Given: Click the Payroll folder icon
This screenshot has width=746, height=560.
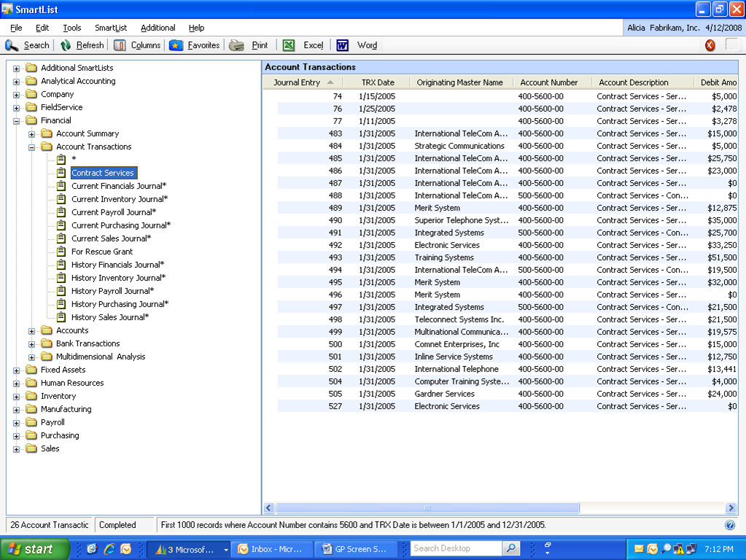Looking at the screenshot, I should (31, 422).
